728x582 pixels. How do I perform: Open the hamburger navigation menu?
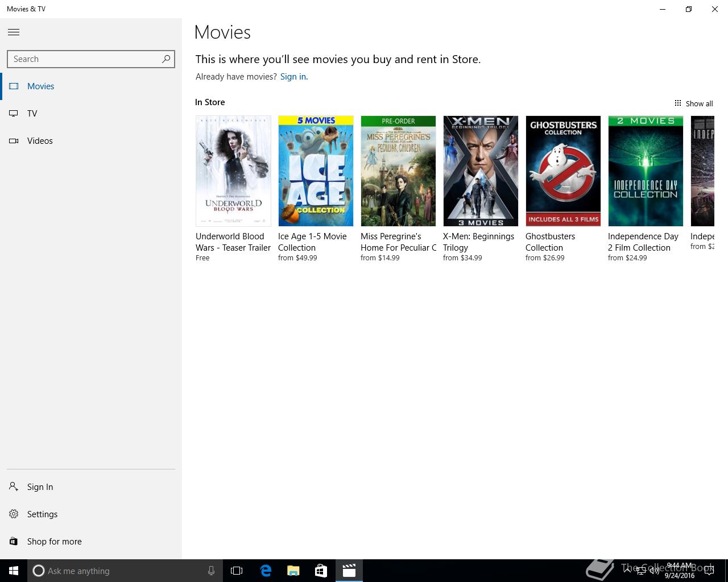[14, 32]
